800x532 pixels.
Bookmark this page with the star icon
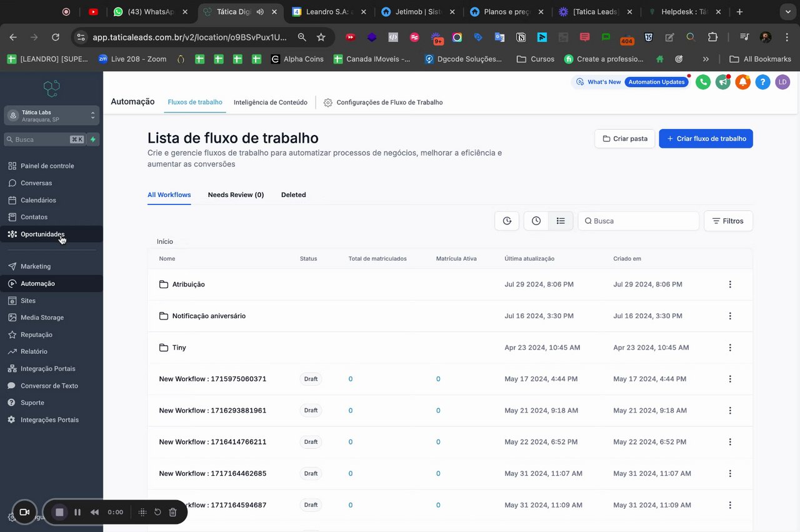pyautogui.click(x=321, y=38)
